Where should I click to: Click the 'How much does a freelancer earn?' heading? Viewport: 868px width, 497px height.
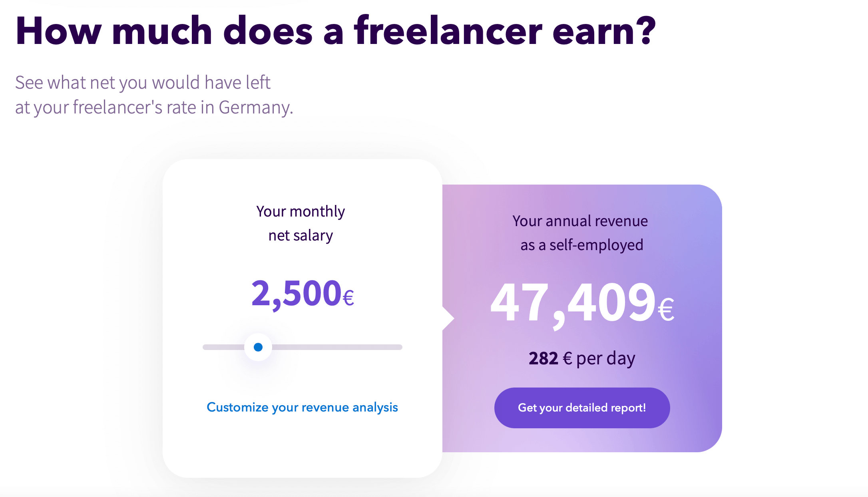(x=336, y=31)
